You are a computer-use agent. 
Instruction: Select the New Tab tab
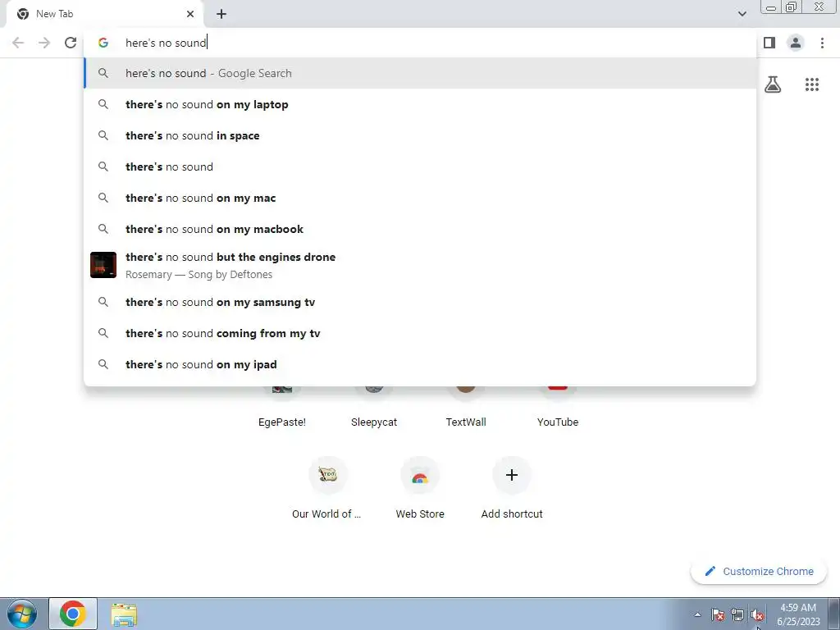point(104,14)
